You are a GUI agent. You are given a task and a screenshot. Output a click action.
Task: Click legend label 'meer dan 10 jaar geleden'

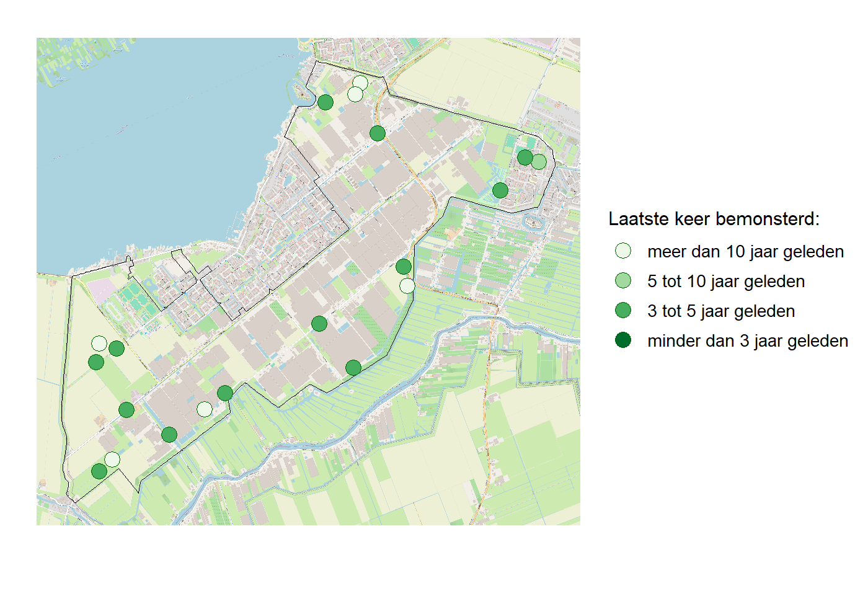pyautogui.click(x=745, y=252)
